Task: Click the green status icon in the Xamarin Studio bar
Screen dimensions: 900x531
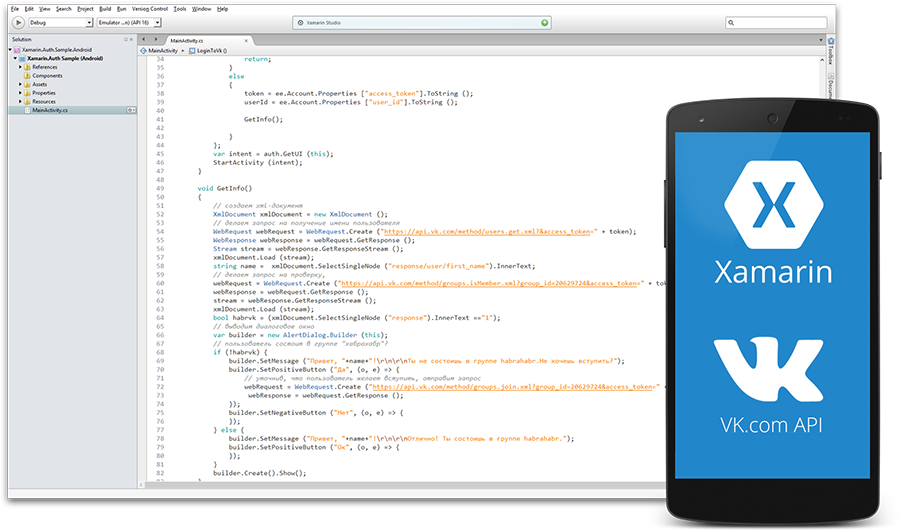Action: point(544,22)
